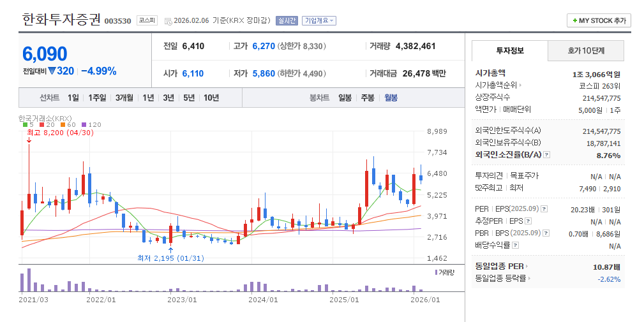Click the current price 6,090
Image resolution: width=644 pixels, height=322 pixels.
45,54
